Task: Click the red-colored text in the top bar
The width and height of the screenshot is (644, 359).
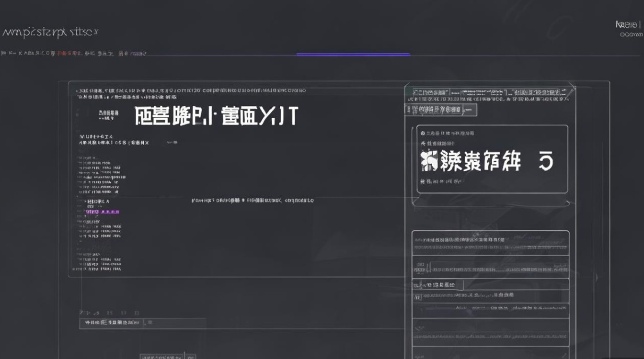Action: pos(69,54)
